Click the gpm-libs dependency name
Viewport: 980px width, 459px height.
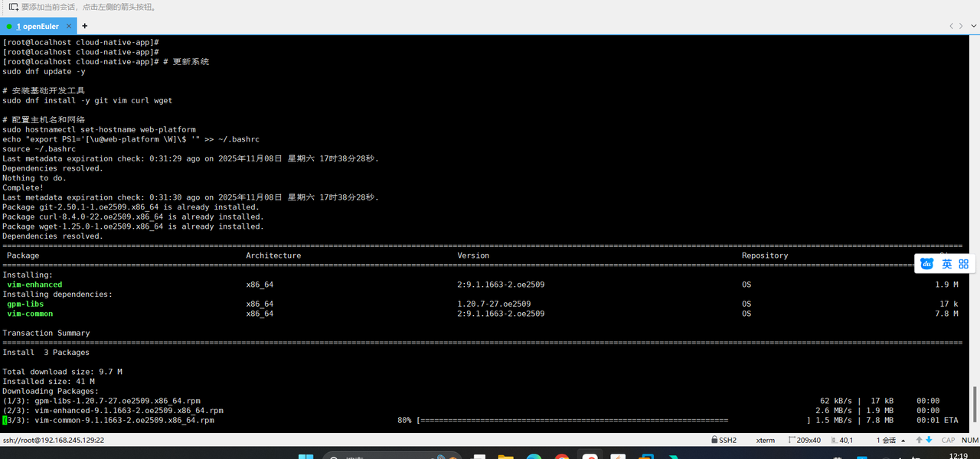[25, 304]
